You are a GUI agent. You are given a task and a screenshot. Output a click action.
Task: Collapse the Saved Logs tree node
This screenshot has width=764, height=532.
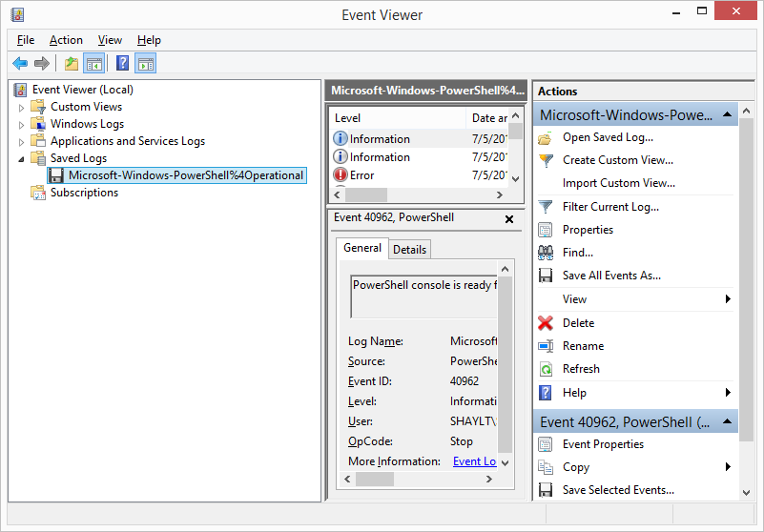click(22, 158)
